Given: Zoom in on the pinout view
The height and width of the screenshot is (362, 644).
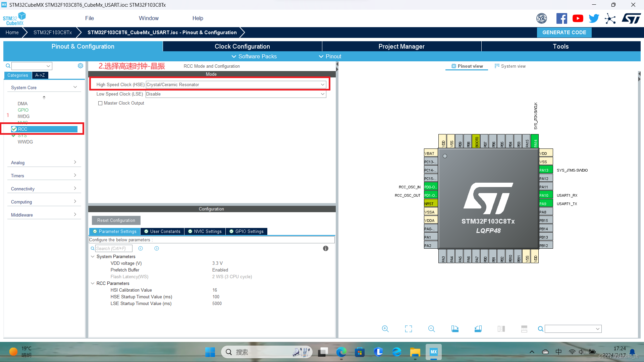Looking at the screenshot, I should [385, 329].
